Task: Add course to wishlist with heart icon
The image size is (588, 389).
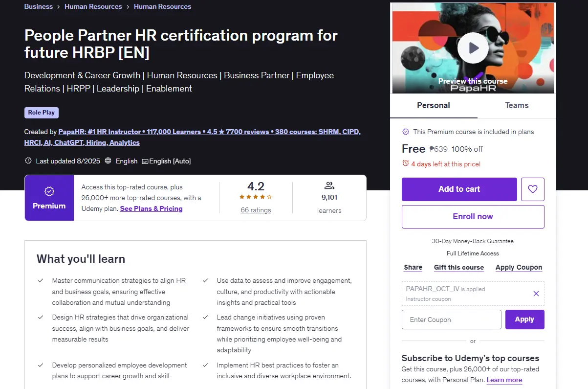Action: 533,189
